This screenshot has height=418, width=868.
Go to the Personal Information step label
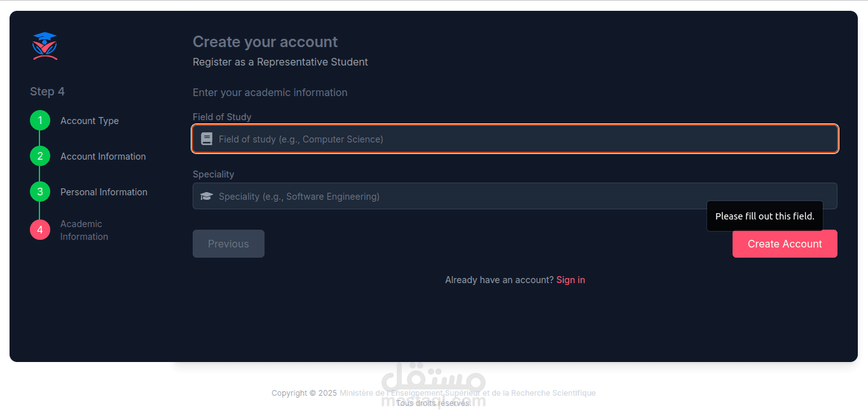tap(104, 192)
